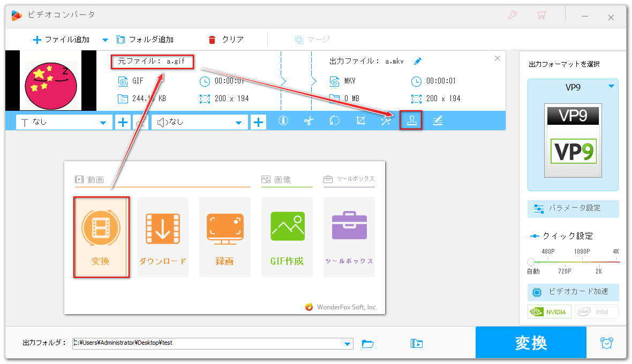
Task: Open the rotate tool
Action: coord(334,120)
